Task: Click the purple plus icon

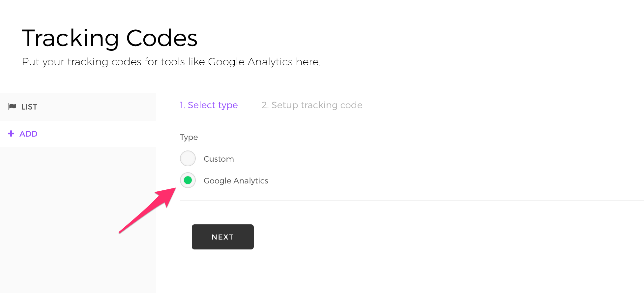Action: click(11, 134)
